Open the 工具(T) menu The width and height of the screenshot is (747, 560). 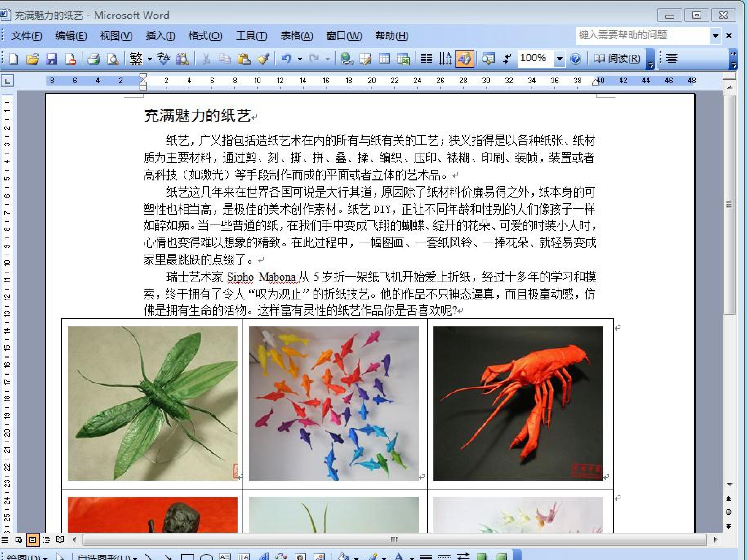(x=251, y=36)
